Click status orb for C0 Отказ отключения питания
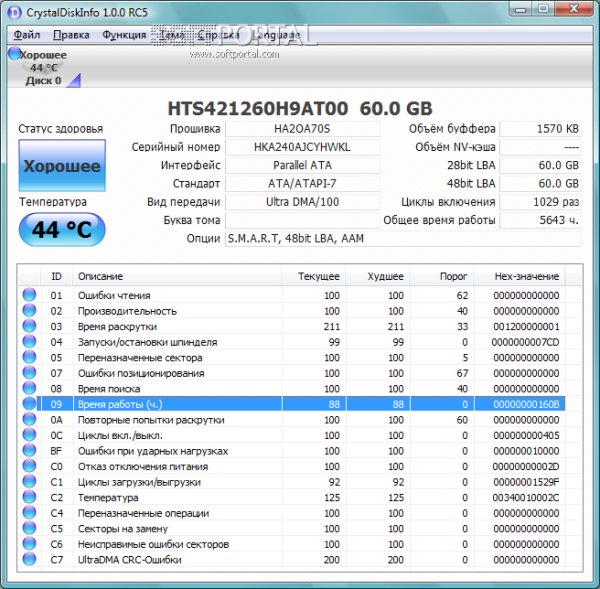600x589 pixels. point(29,466)
